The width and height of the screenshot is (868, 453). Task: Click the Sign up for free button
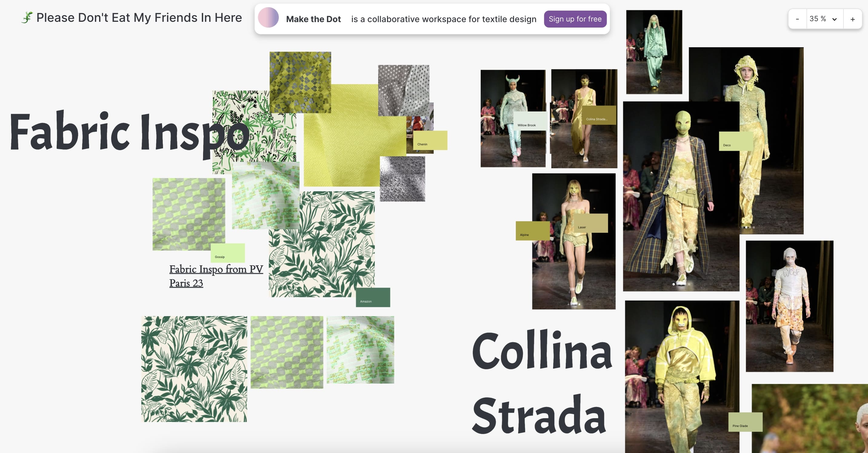coord(575,19)
